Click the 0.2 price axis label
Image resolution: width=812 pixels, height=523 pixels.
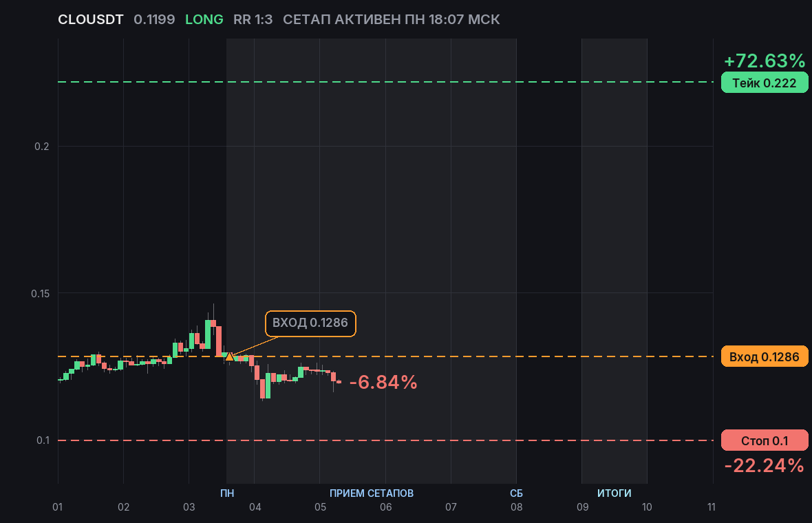[41, 147]
